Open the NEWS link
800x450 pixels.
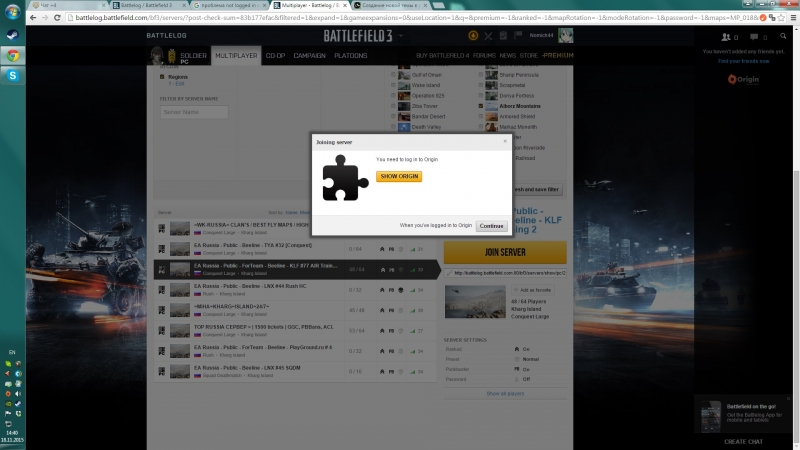click(508, 56)
